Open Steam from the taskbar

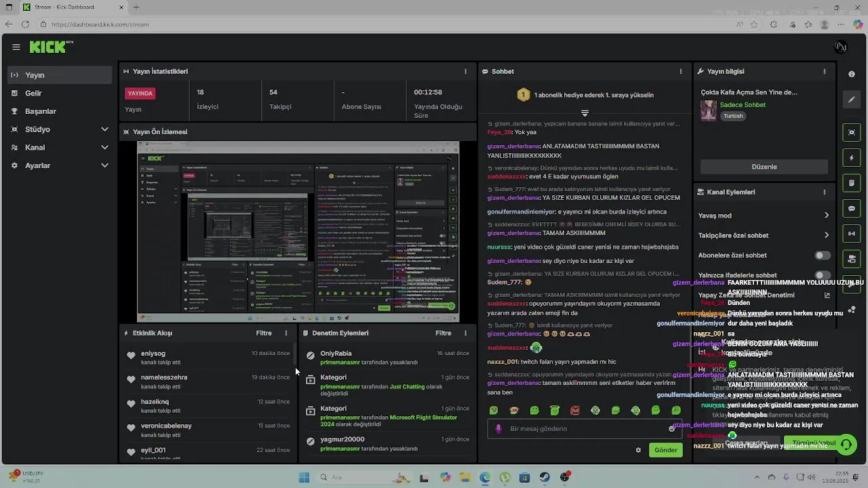pyautogui.click(x=545, y=477)
